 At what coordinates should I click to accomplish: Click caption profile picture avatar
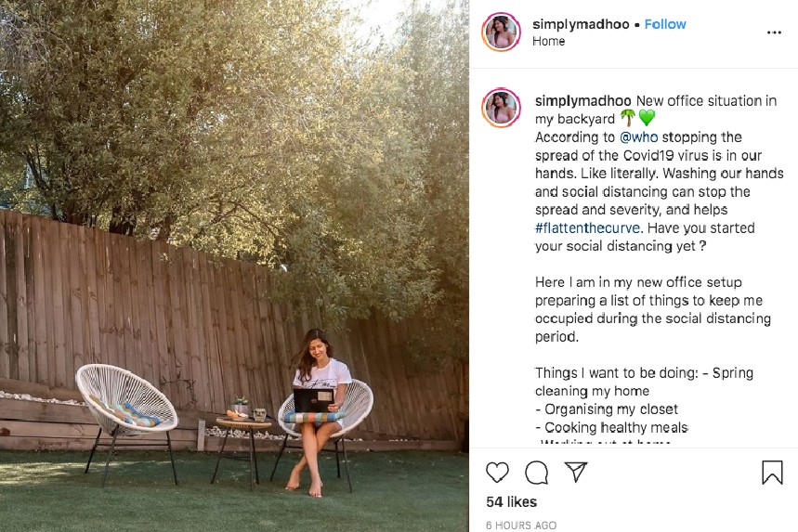(x=502, y=108)
